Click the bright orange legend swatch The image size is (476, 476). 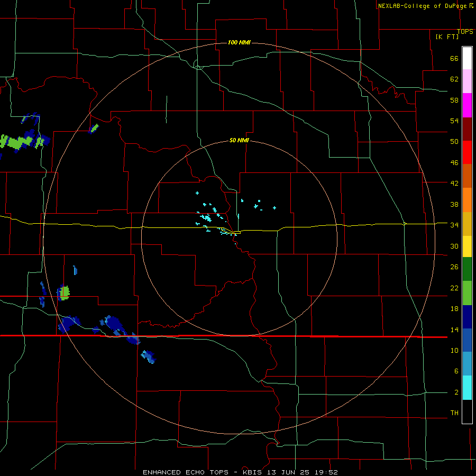[x=467, y=200]
